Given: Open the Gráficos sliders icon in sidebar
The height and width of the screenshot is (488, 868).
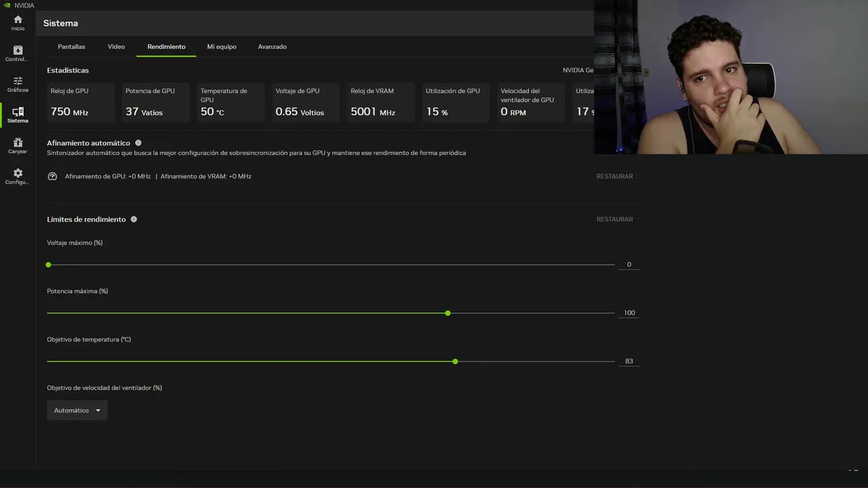Looking at the screenshot, I should pyautogui.click(x=18, y=81).
